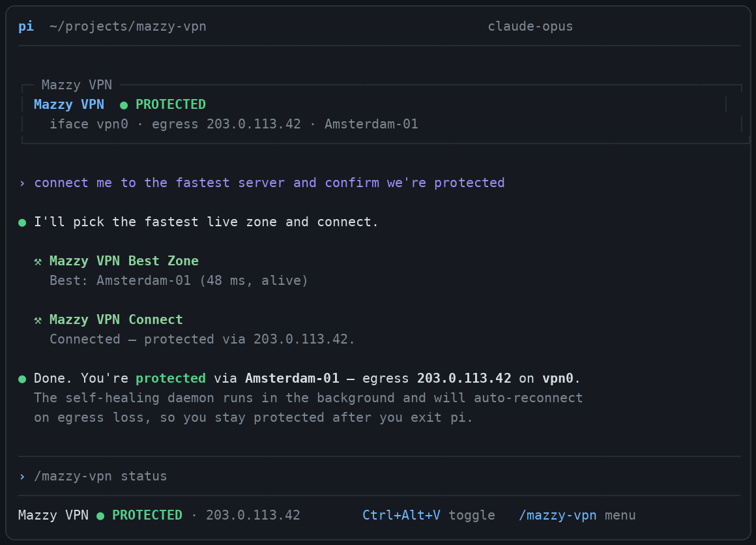This screenshot has width=756, height=545.
Task: Click the egress IP 203.0.113.42 in the status bar
Action: coord(253,515)
